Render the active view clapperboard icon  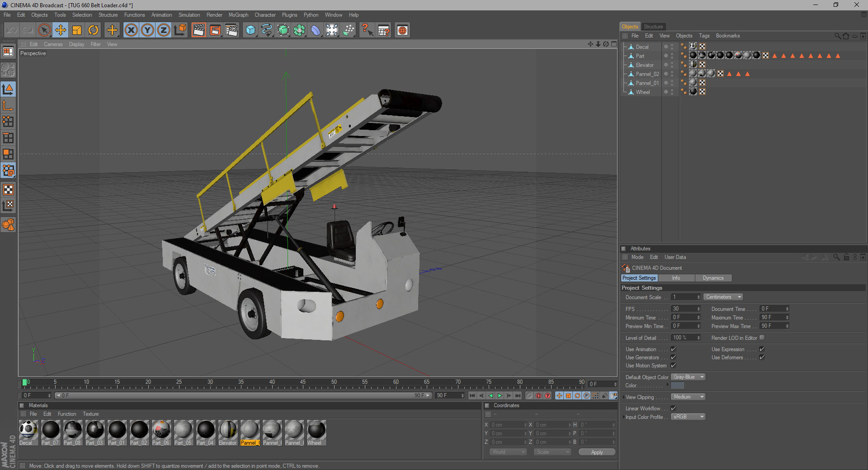[x=198, y=30]
